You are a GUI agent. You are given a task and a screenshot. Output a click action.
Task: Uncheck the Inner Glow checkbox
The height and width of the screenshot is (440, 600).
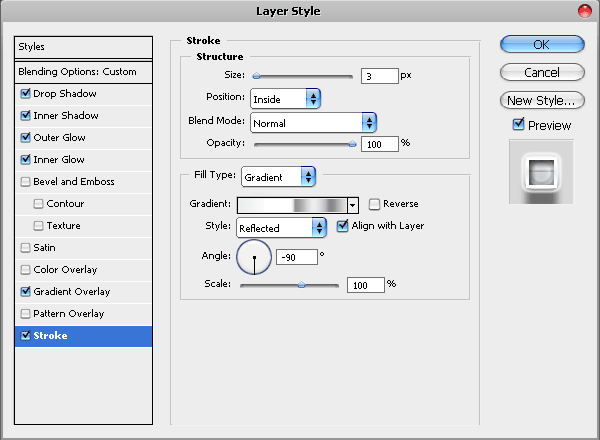click(26, 160)
